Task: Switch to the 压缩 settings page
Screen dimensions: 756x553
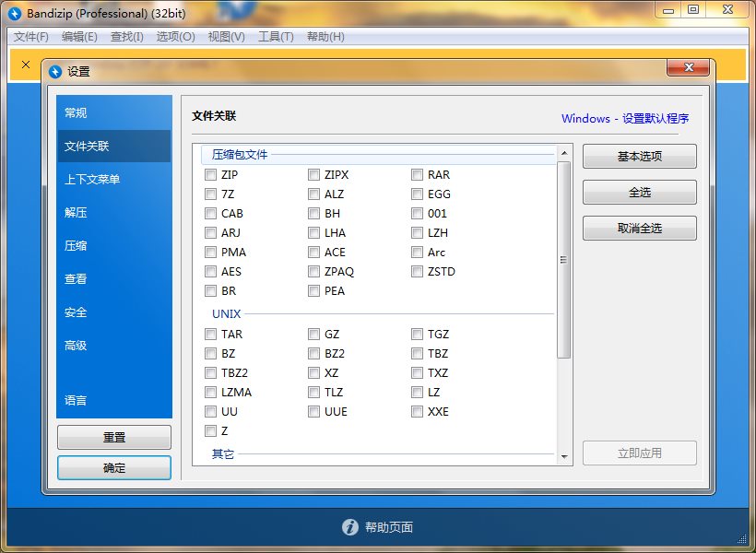Action: [75, 246]
